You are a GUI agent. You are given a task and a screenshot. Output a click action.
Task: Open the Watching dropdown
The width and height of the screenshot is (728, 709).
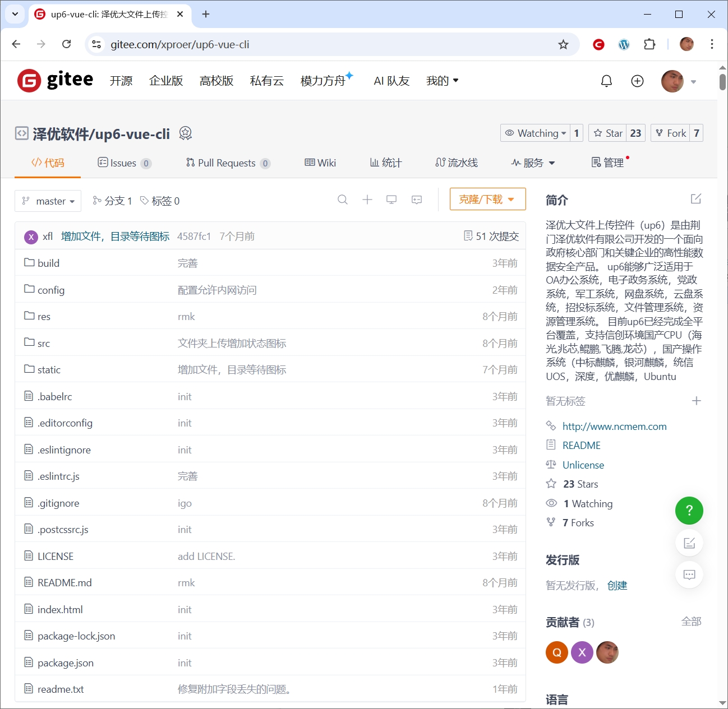pyautogui.click(x=535, y=133)
